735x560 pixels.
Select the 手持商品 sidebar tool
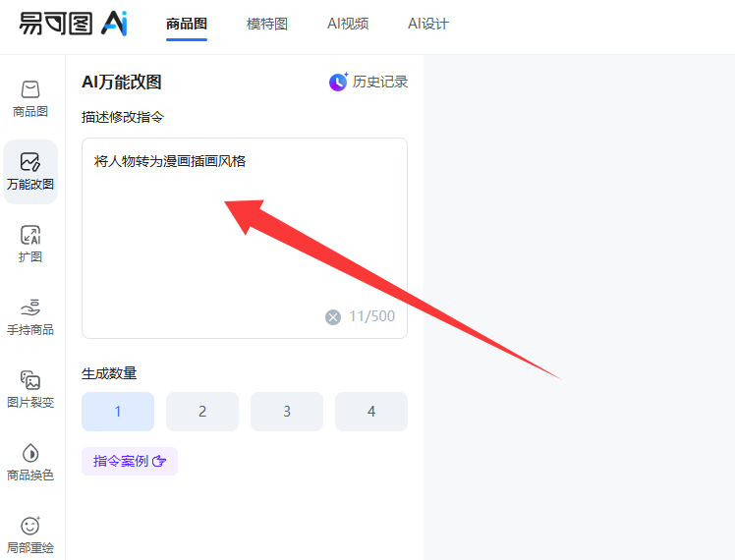tap(29, 316)
